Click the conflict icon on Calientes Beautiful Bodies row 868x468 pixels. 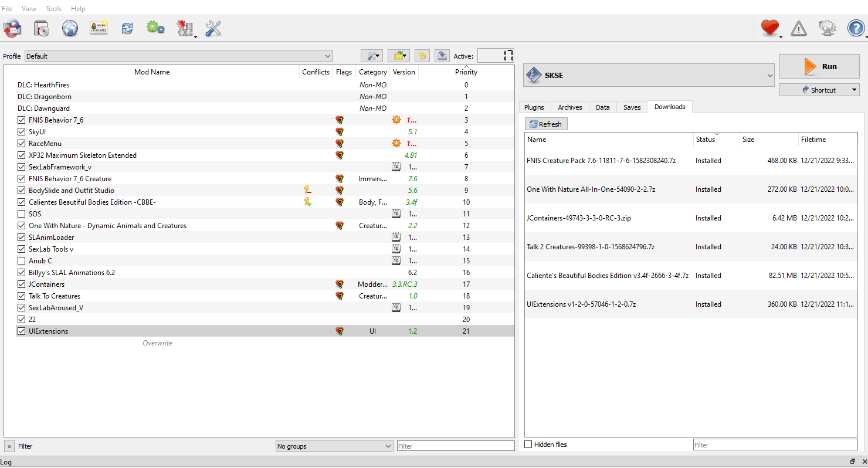pyautogui.click(x=307, y=202)
